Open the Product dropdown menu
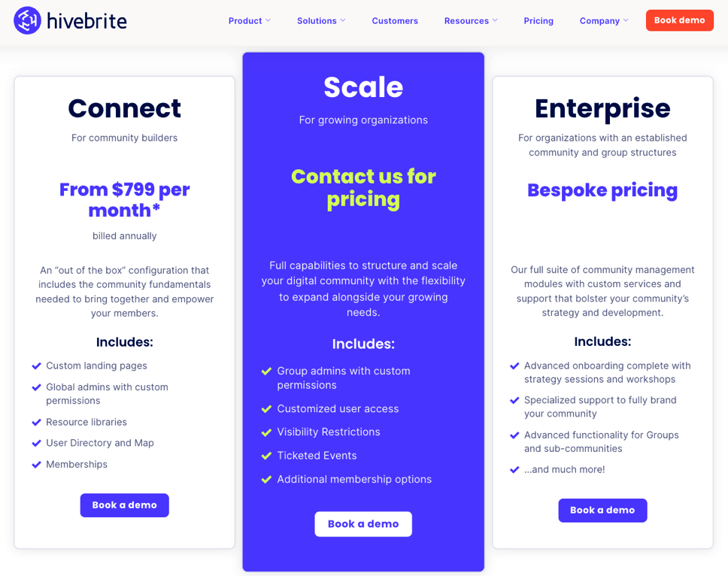 (x=249, y=21)
